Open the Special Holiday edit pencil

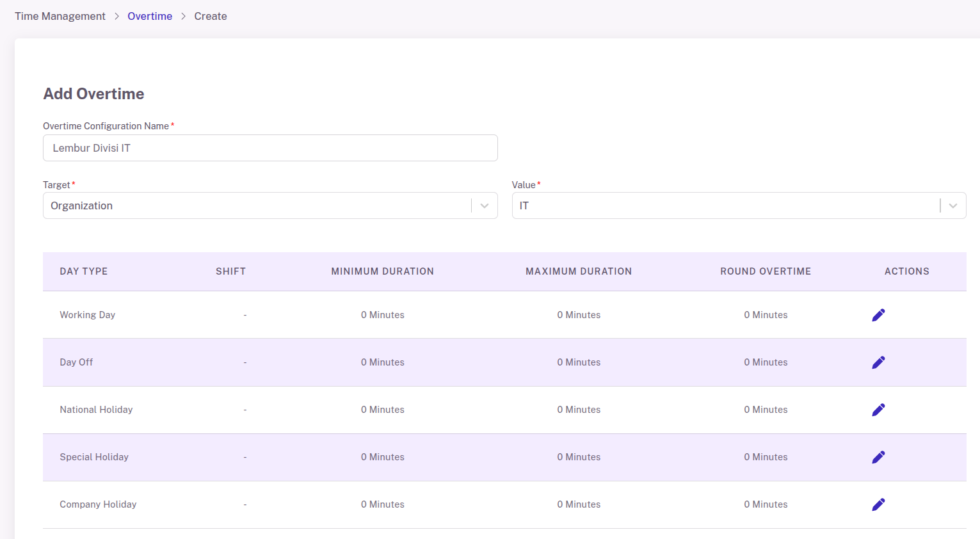pyautogui.click(x=878, y=457)
